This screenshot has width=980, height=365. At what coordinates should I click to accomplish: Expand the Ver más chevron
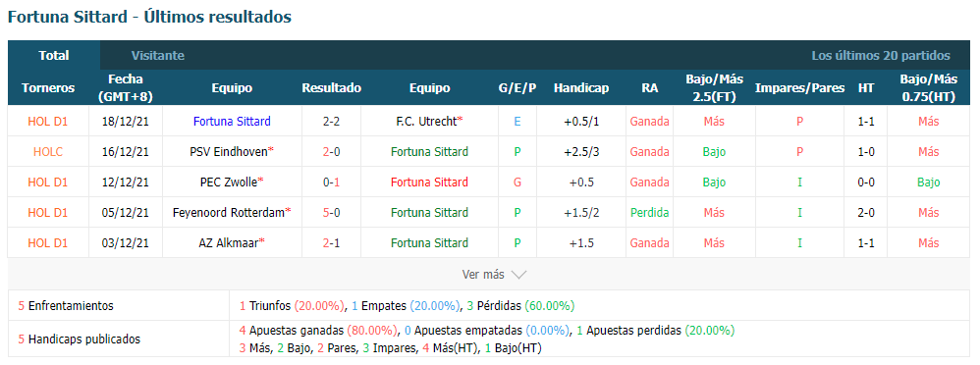(518, 275)
